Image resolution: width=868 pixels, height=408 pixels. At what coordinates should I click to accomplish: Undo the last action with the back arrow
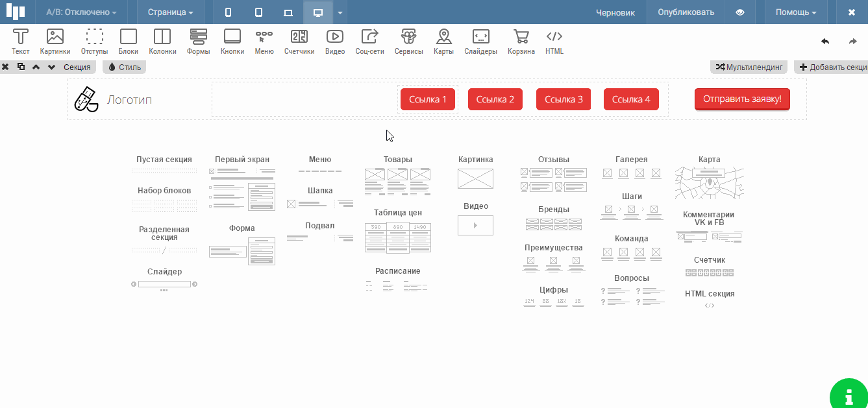pyautogui.click(x=825, y=42)
